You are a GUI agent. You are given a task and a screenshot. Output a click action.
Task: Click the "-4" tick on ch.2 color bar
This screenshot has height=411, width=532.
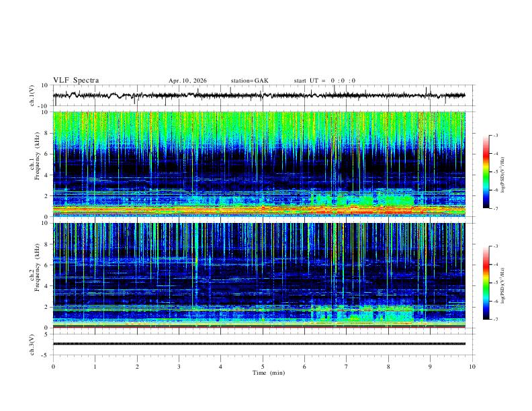point(496,265)
